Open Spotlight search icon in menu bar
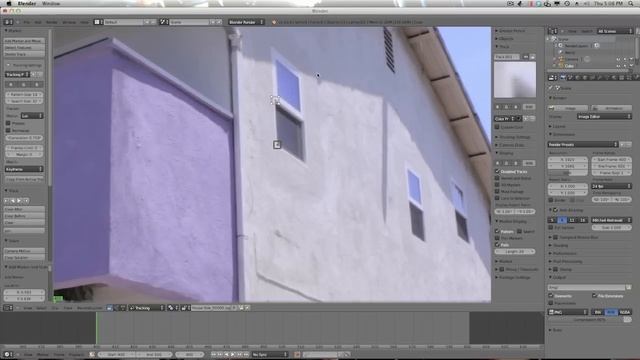This screenshot has height=360, width=640. tap(631, 3)
